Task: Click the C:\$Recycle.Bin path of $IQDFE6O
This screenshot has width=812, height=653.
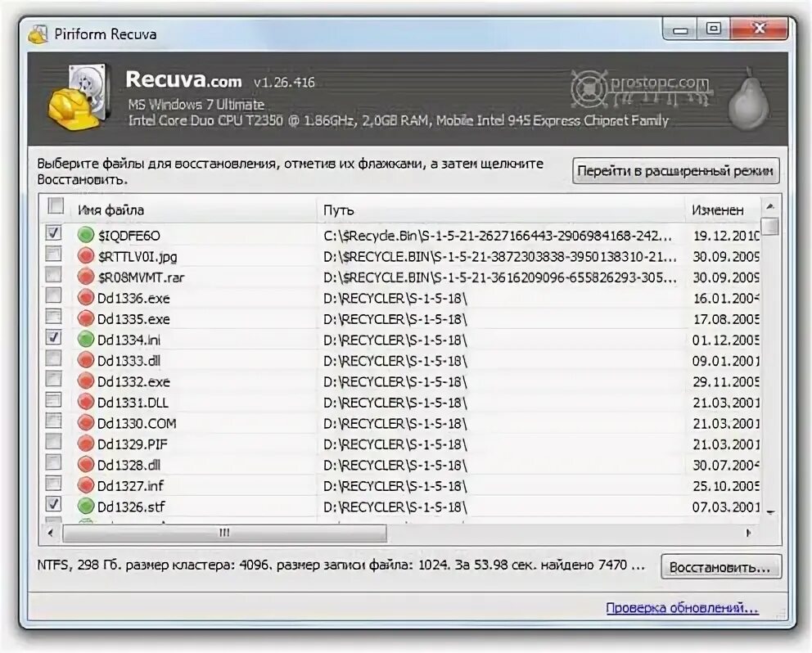Action: (x=499, y=236)
